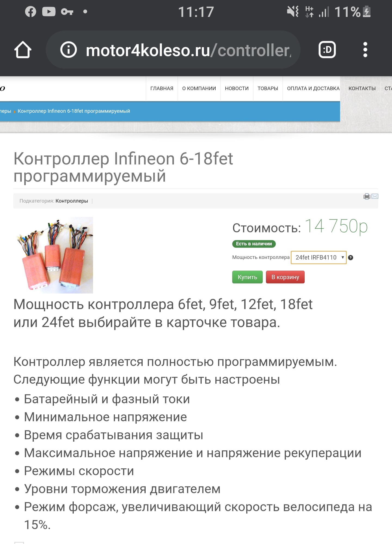Screen dimensions: 392x544
Task: Click breadcrumb Контроллер Infineon 6-18fet программируемый
Action: tap(74, 111)
